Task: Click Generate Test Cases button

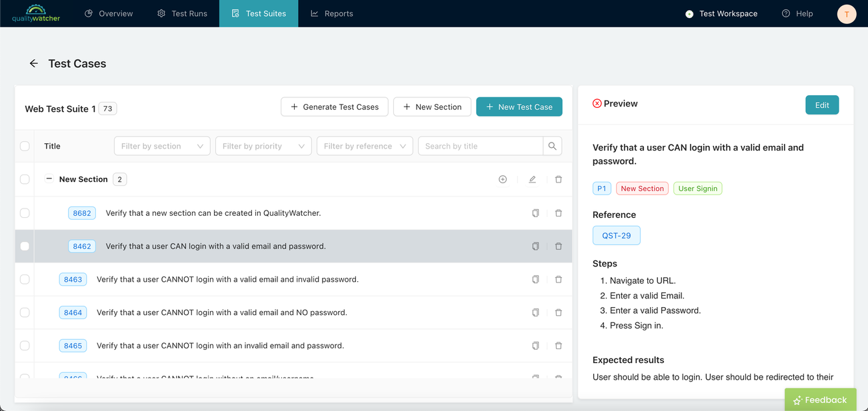Action: click(335, 107)
